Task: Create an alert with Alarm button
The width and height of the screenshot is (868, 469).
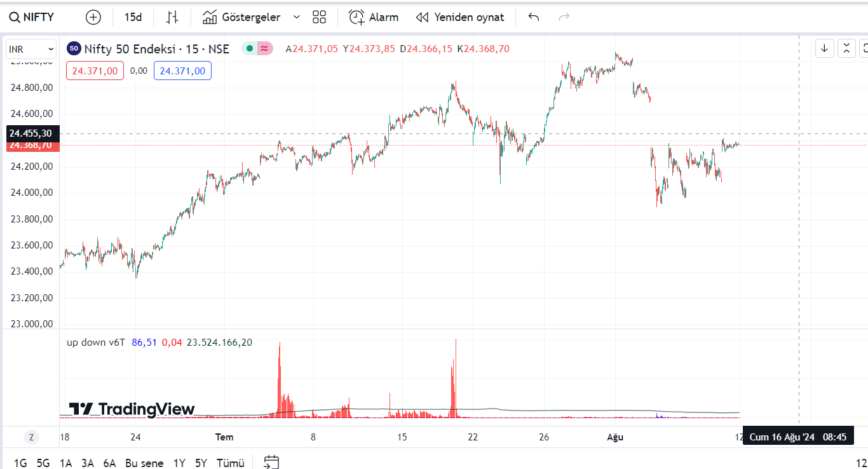Action: [x=374, y=17]
